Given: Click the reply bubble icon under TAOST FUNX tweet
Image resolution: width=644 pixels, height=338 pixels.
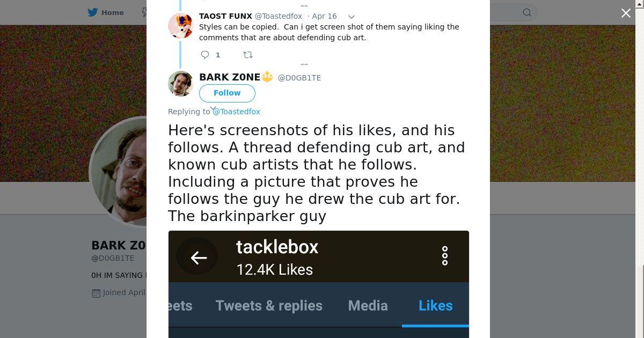Looking at the screenshot, I should pos(205,55).
